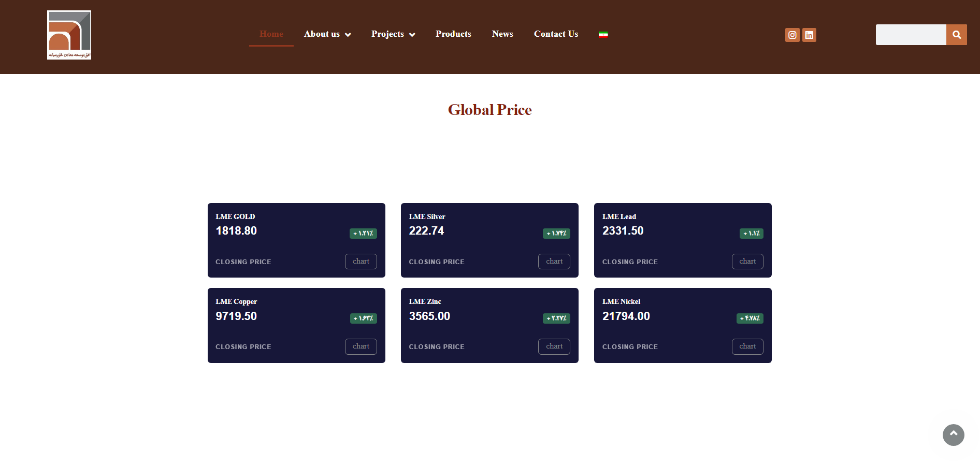
Task: Expand the About us dropdown
Action: tap(327, 34)
